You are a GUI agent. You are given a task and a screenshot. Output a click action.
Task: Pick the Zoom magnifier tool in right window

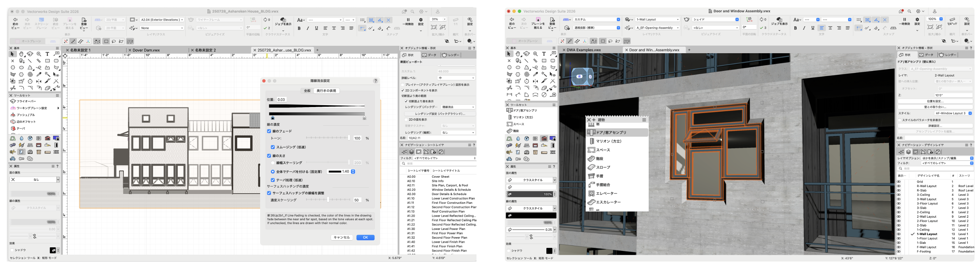pos(535,54)
